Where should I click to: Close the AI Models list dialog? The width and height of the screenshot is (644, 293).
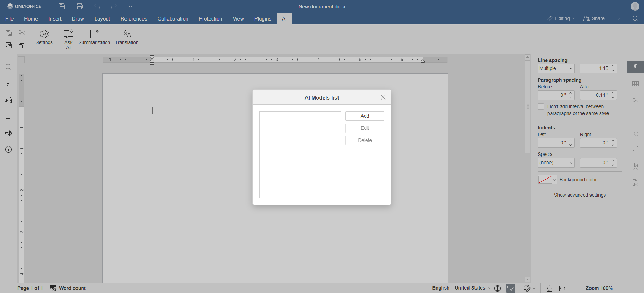point(383,97)
